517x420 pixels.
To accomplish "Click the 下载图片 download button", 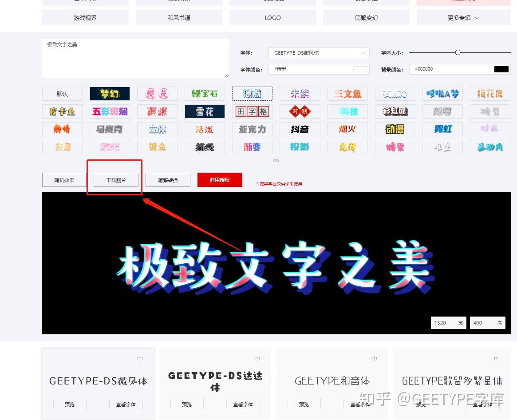I will pos(114,180).
